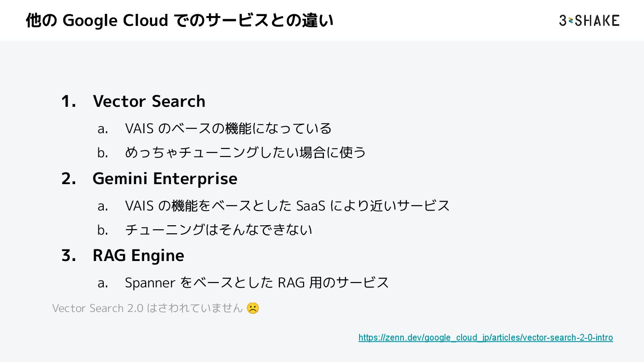Click the line "めっちゃチューニングしたい場合に使う"
Screen dimensions: 644x362
pos(245,153)
